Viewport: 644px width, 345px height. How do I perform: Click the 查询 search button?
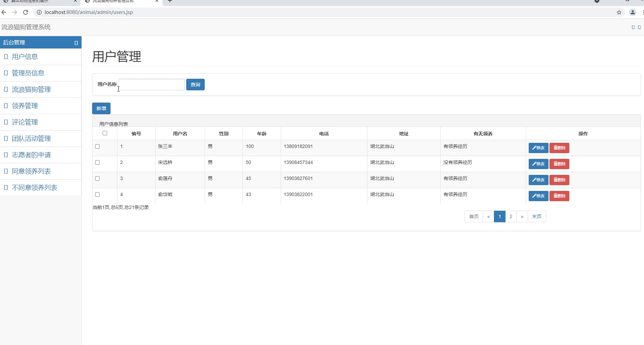[x=195, y=85]
